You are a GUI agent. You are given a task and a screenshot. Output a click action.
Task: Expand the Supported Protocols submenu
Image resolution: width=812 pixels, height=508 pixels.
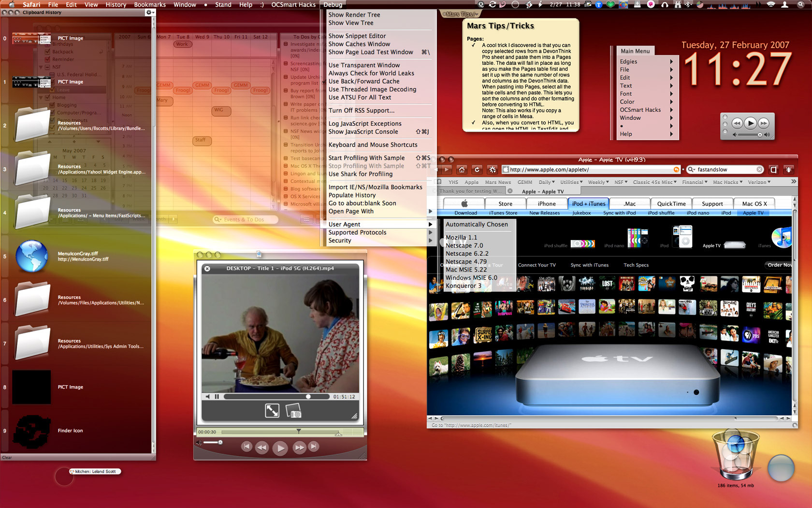pos(379,233)
